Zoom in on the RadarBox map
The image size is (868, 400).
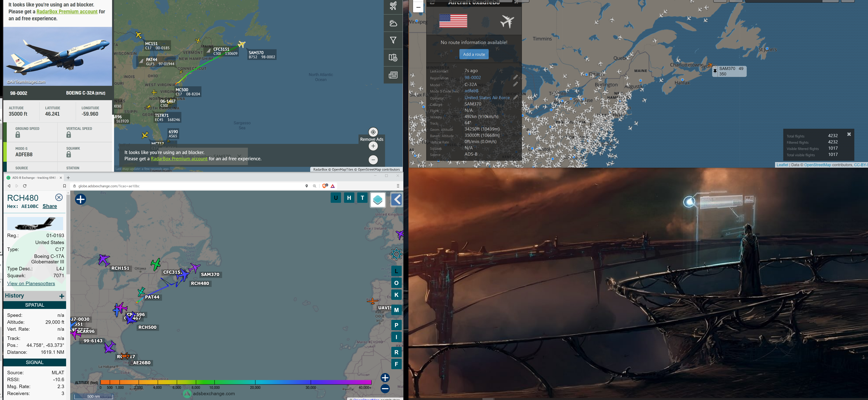[373, 146]
